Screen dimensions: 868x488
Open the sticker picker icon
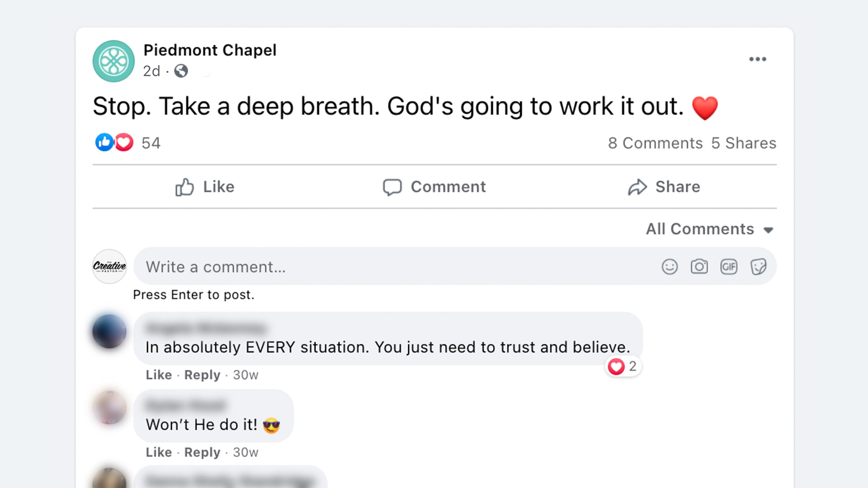point(759,267)
